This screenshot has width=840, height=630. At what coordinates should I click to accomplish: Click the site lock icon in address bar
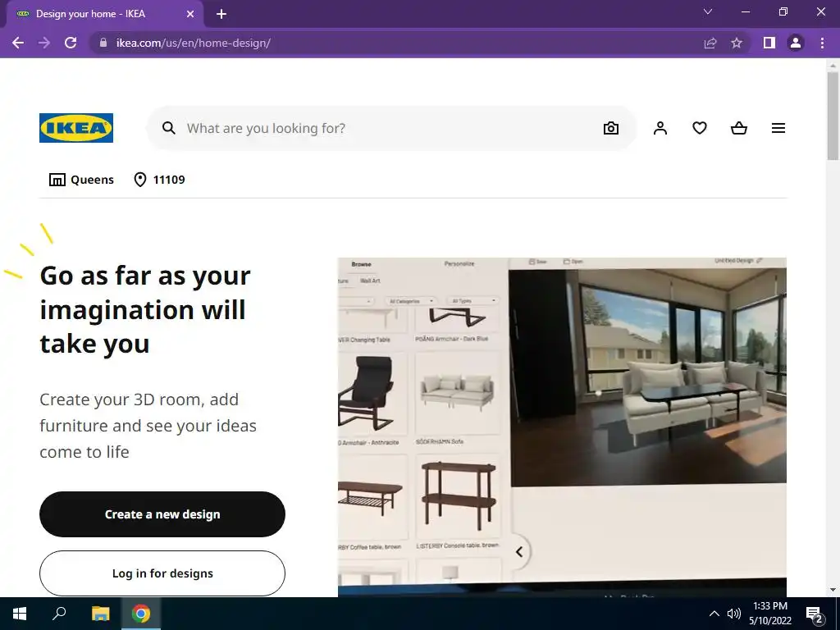[x=103, y=43]
